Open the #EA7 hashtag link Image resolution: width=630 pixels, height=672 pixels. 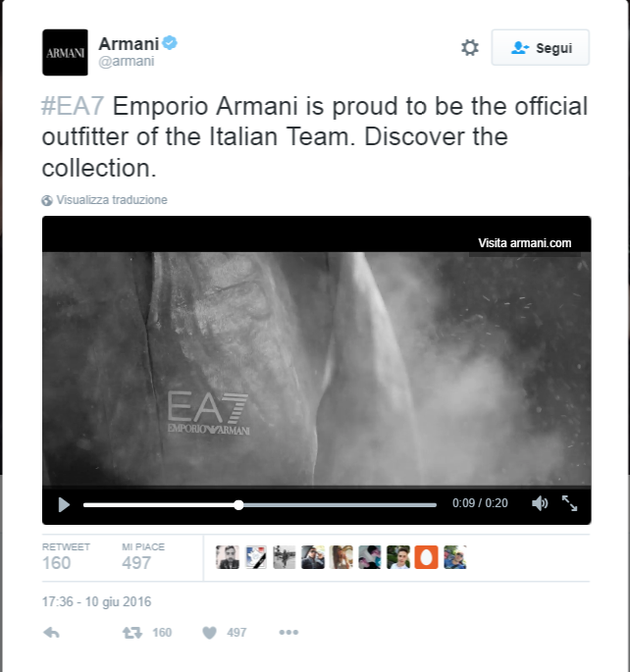pos(73,106)
